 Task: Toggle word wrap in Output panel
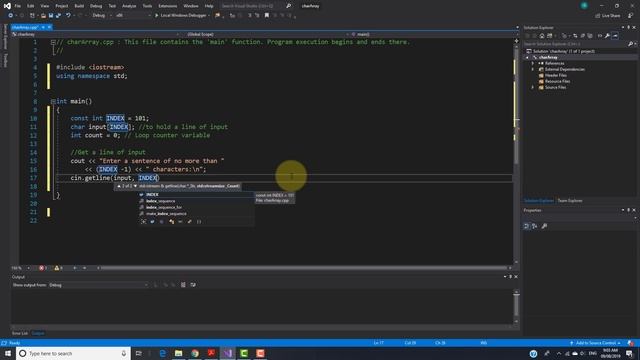click(x=193, y=285)
